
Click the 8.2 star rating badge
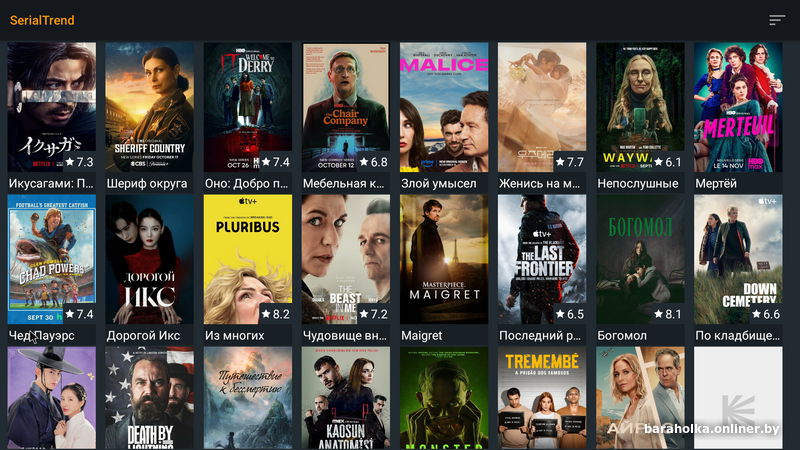276,314
